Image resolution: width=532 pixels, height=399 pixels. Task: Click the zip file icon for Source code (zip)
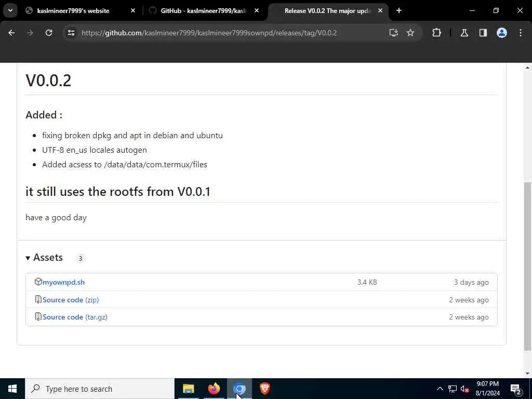(x=38, y=299)
